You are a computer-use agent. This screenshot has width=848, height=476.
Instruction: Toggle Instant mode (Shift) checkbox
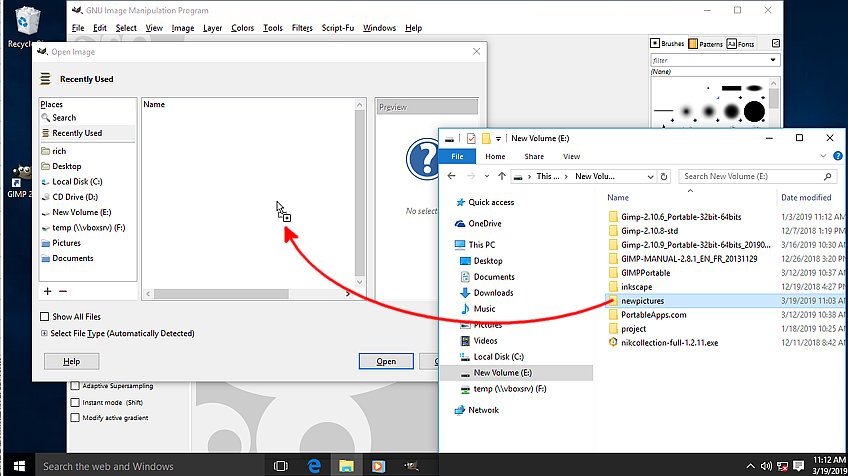[75, 402]
